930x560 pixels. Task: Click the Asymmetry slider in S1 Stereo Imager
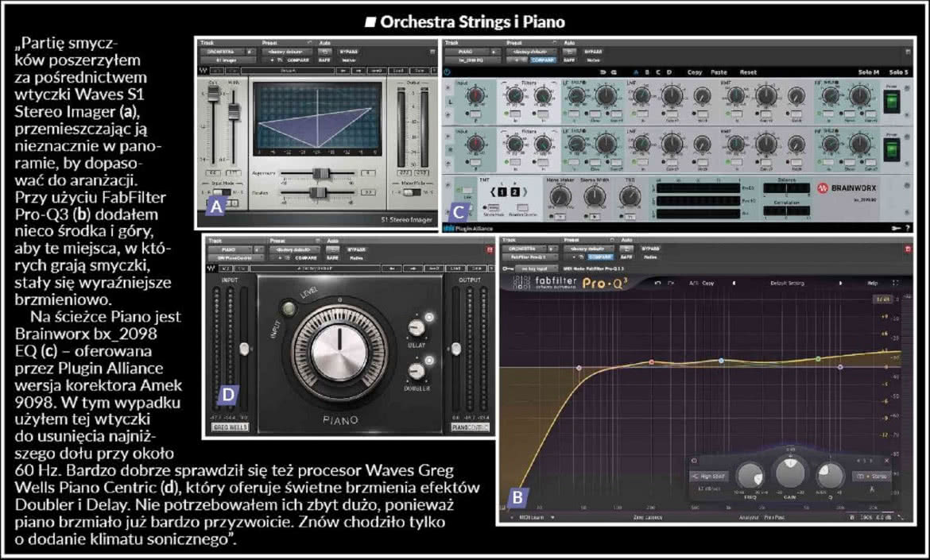(321, 173)
